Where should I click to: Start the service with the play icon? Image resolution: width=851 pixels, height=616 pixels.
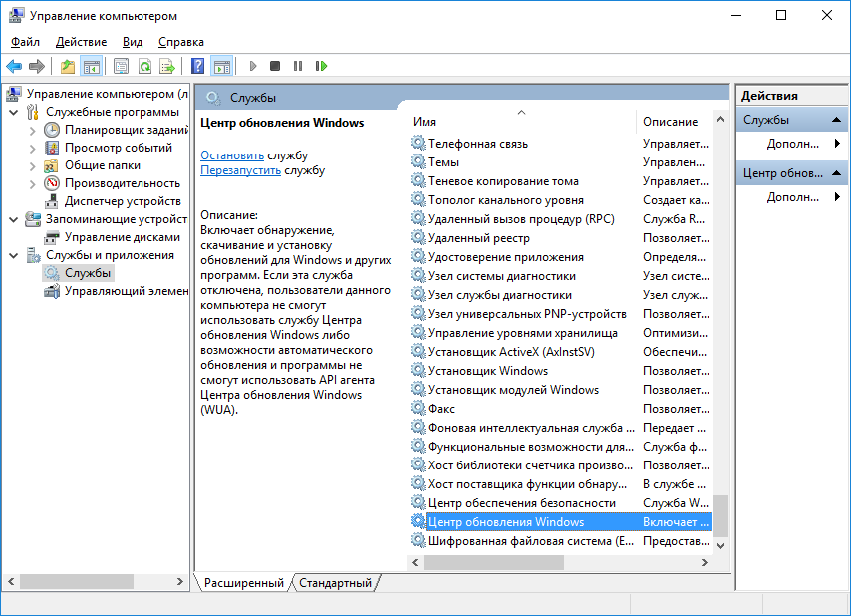253,66
